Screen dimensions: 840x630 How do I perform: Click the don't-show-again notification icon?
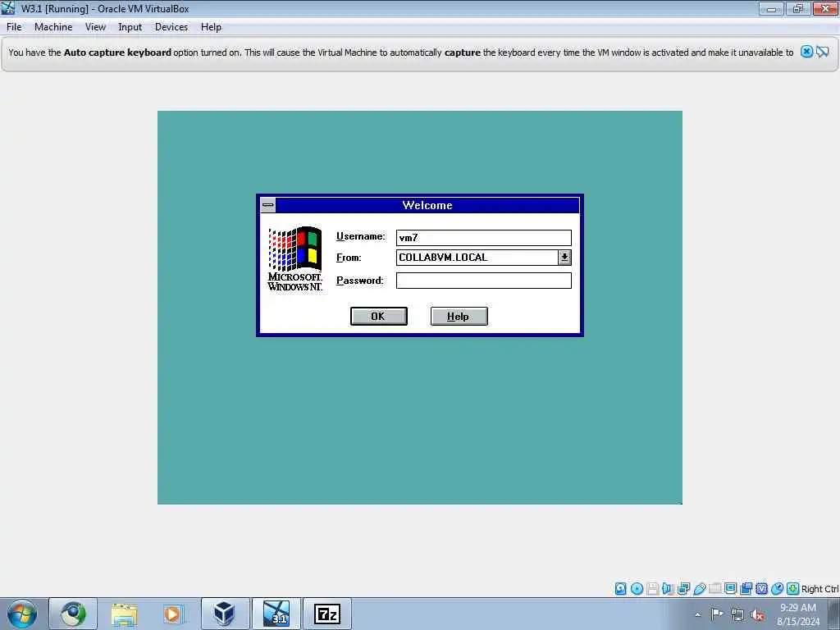[x=823, y=52]
